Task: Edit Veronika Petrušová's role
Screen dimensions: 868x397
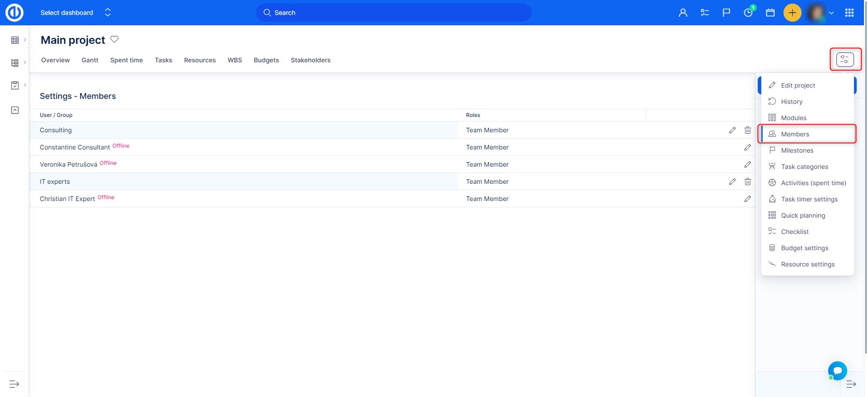Action: (747, 164)
